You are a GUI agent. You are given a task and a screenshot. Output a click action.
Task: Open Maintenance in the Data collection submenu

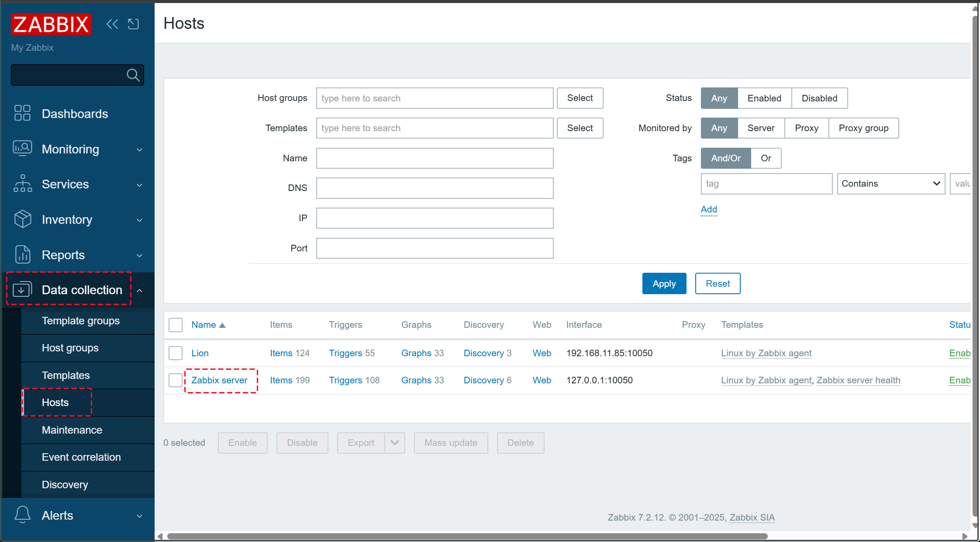click(72, 430)
